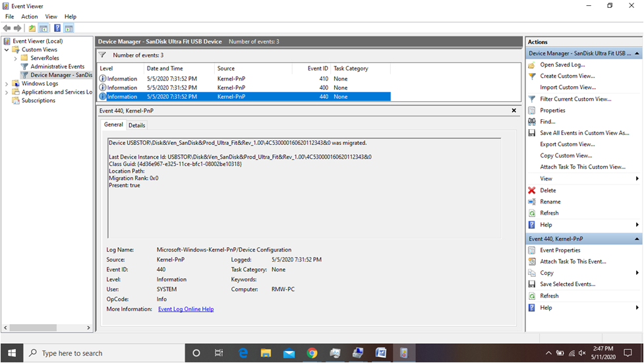644x363 pixels.
Task: Click the Forward arrow toolbar icon
Action: point(18,28)
